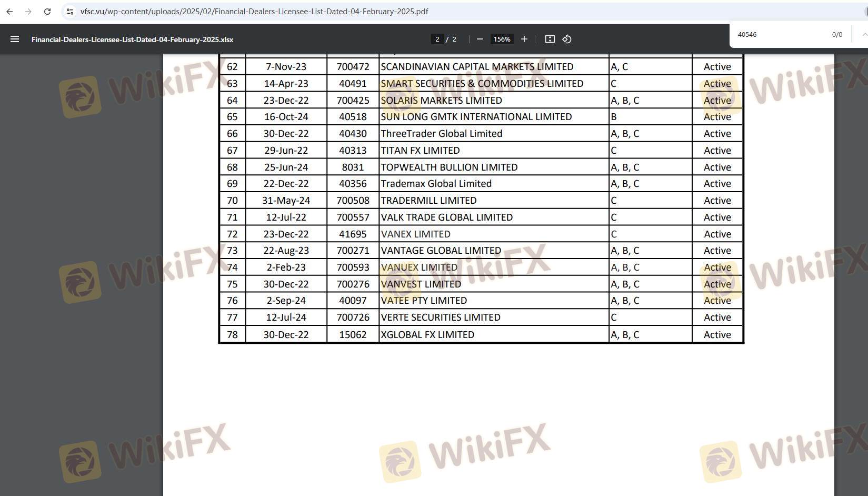Image resolution: width=868 pixels, height=496 pixels.
Task: Reload the PDF page
Action: coord(47,11)
